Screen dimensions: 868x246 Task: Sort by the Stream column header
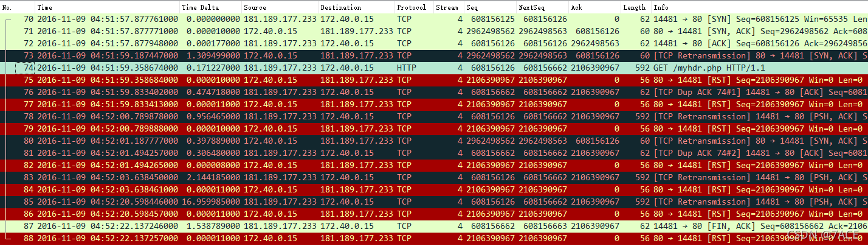(x=448, y=7)
